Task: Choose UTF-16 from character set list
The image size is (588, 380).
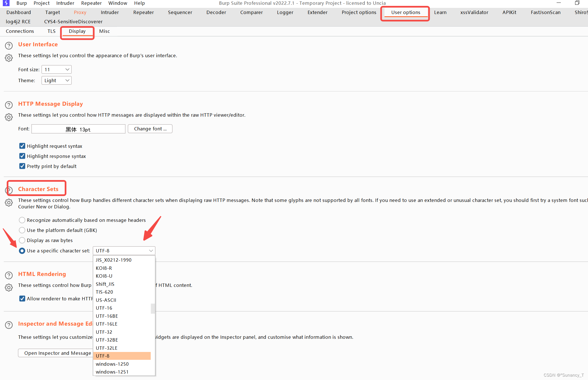Action: point(122,308)
